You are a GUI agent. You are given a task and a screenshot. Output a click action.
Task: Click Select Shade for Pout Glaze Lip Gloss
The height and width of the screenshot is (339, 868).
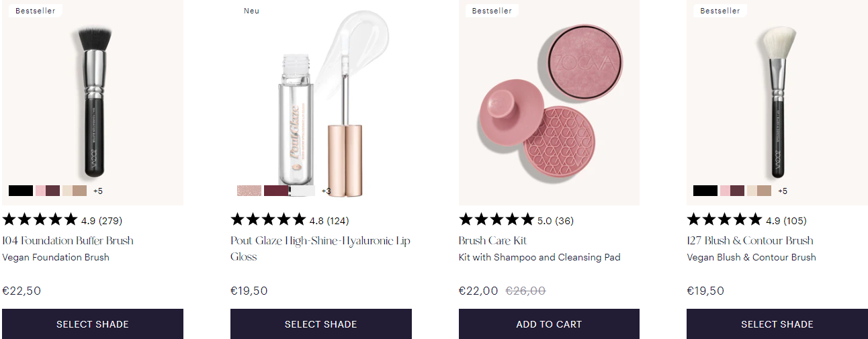coord(321,324)
